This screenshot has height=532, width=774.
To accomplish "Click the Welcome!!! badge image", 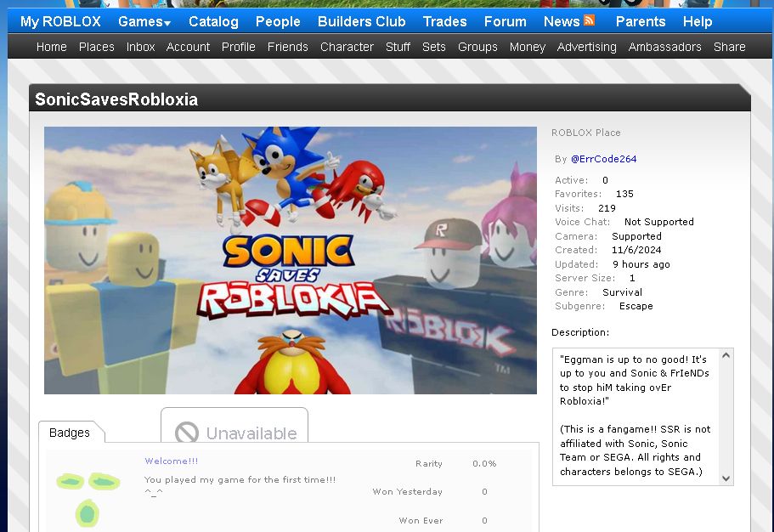I will [x=88, y=499].
